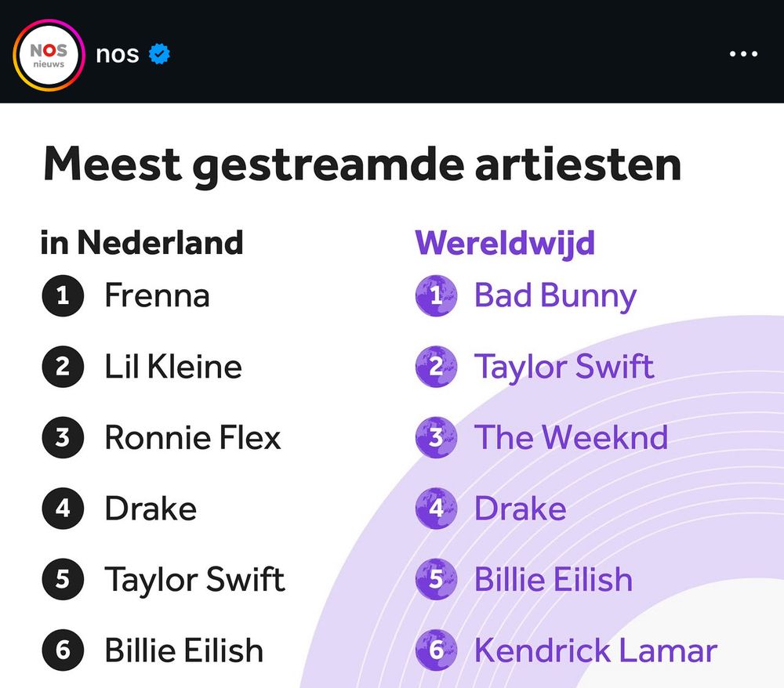This screenshot has height=688, width=784.
Task: Click Kendrick Lamar in the worldwide list
Action: (596, 650)
